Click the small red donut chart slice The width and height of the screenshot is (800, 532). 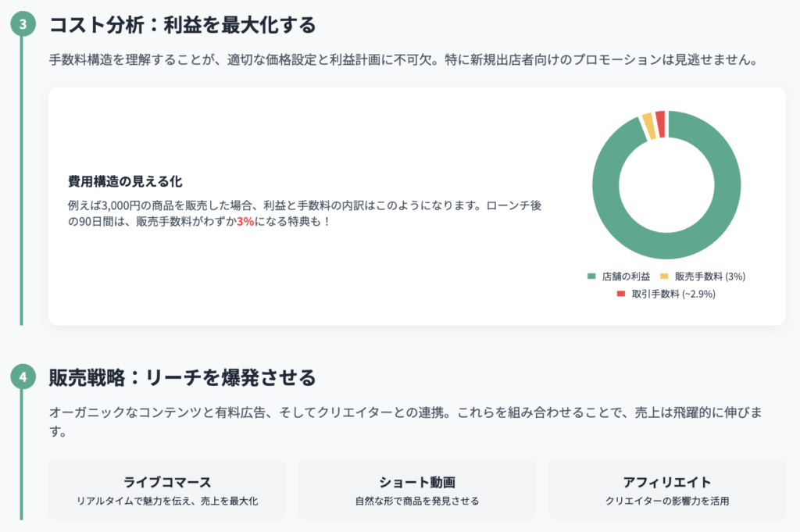(660, 124)
